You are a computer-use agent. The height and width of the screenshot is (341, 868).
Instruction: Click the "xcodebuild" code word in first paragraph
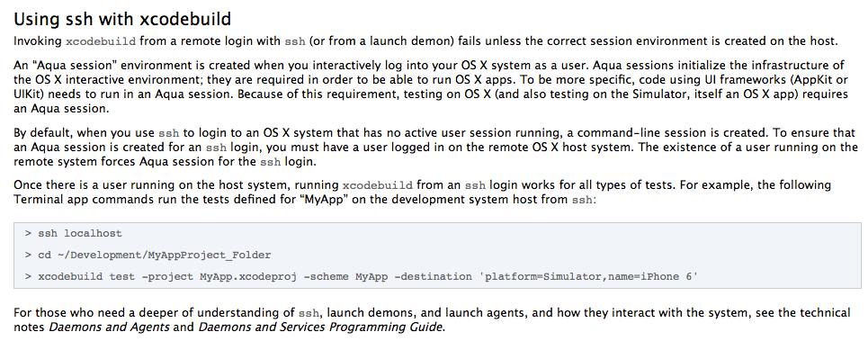click(x=101, y=41)
